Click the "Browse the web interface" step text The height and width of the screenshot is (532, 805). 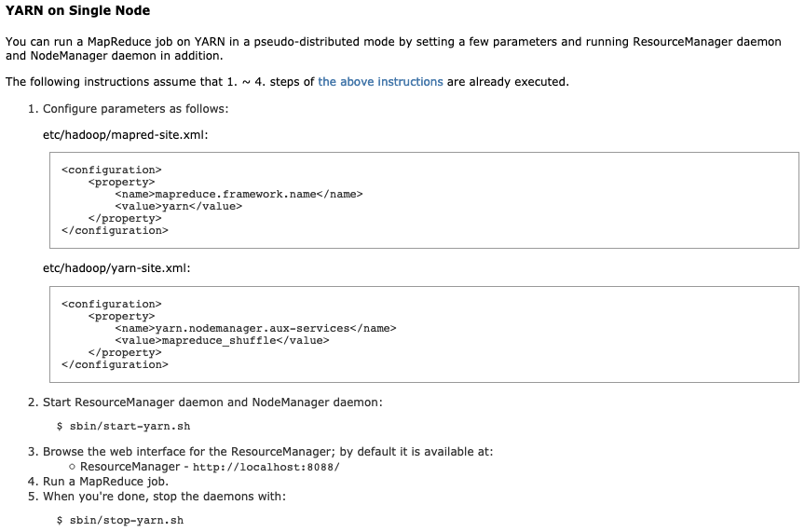pos(267,452)
